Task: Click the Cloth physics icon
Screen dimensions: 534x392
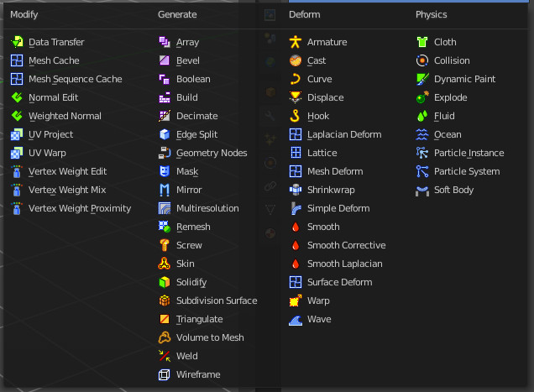Action: 422,42
